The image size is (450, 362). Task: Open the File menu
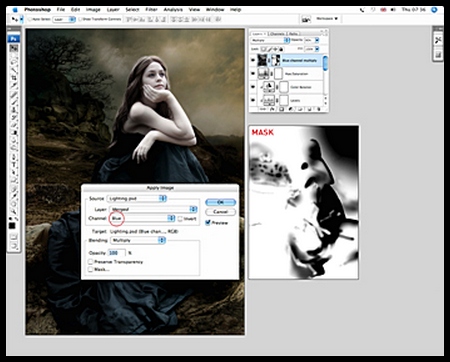61,10
